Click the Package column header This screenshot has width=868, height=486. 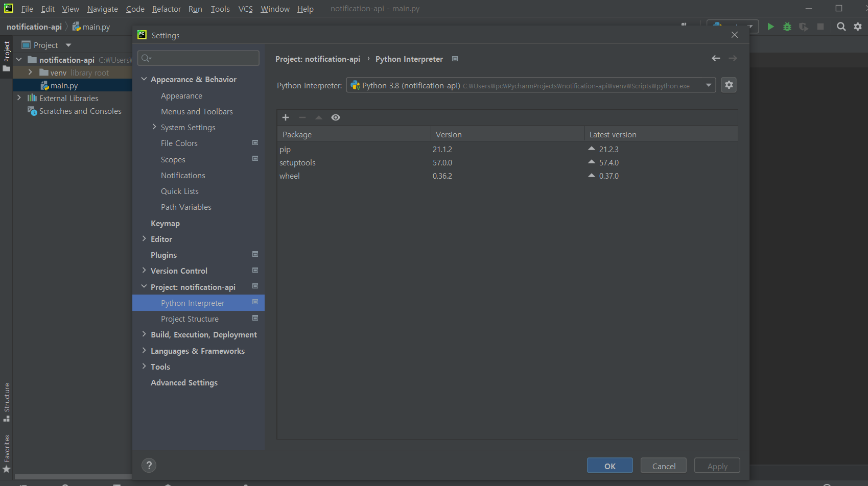354,134
